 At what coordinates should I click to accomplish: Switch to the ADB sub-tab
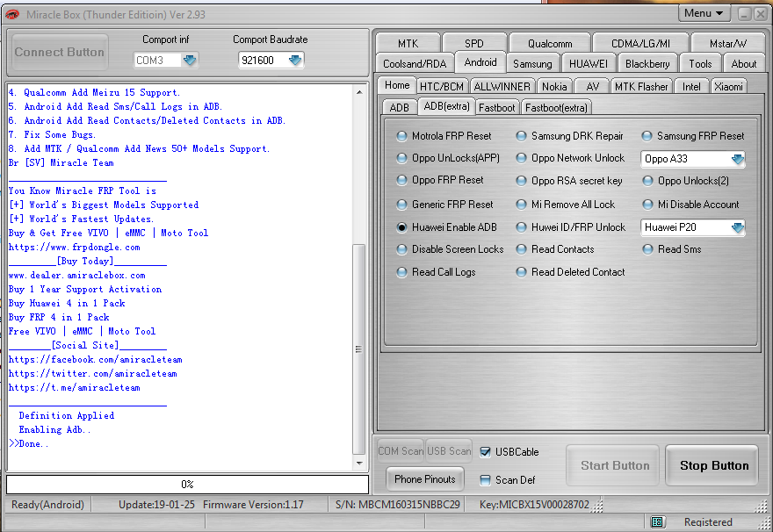[400, 107]
